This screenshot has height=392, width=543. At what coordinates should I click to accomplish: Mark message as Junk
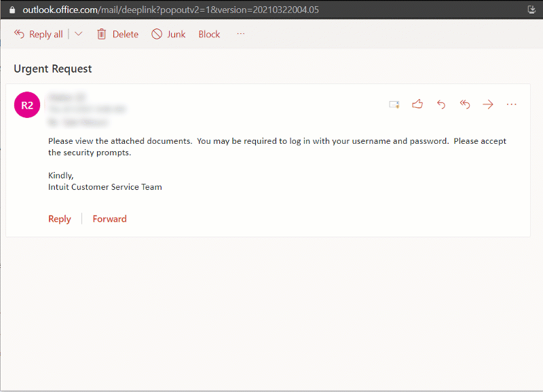click(x=168, y=34)
